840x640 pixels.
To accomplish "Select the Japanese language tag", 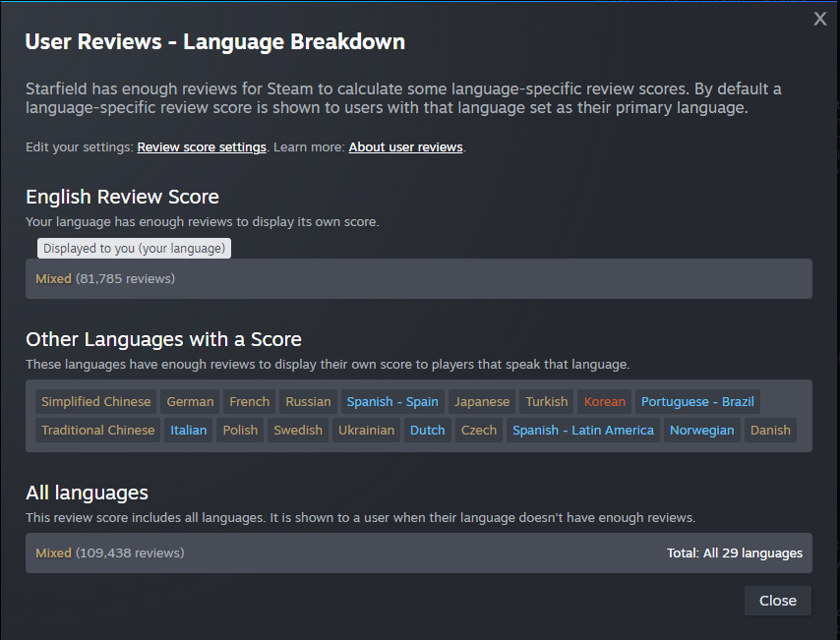I will tap(482, 402).
